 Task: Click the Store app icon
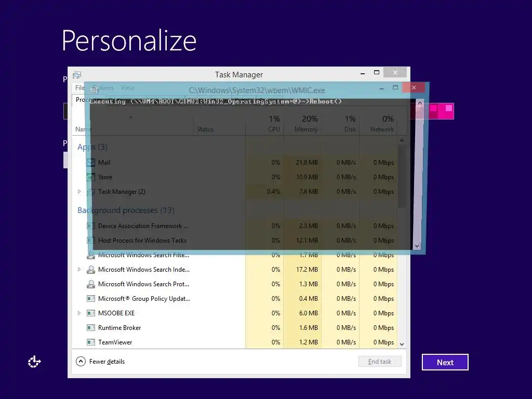click(x=90, y=177)
